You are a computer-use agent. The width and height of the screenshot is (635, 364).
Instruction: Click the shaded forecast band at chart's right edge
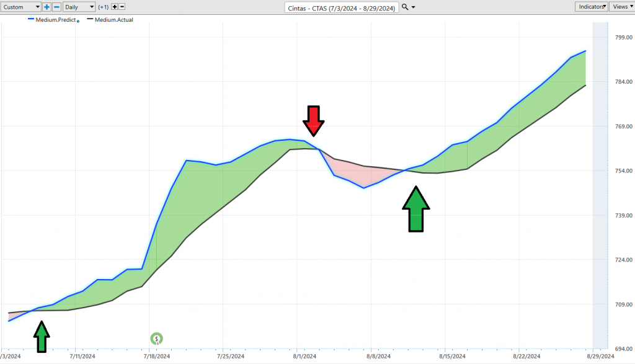click(x=600, y=186)
